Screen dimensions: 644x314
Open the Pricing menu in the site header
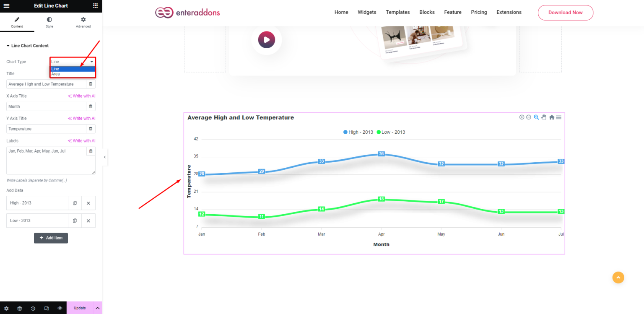(479, 12)
